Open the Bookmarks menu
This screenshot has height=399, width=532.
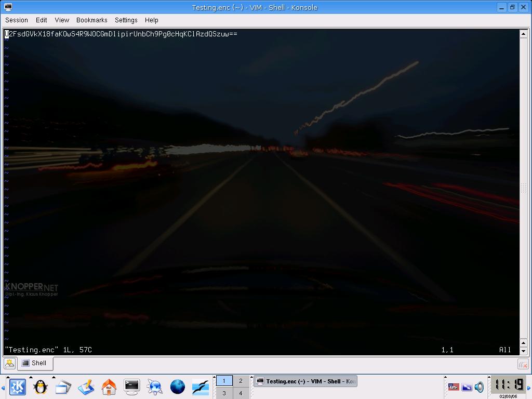tap(91, 20)
